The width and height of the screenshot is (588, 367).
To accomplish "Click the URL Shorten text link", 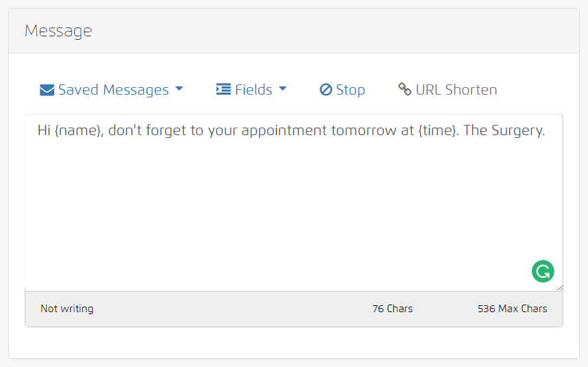I will coord(456,90).
